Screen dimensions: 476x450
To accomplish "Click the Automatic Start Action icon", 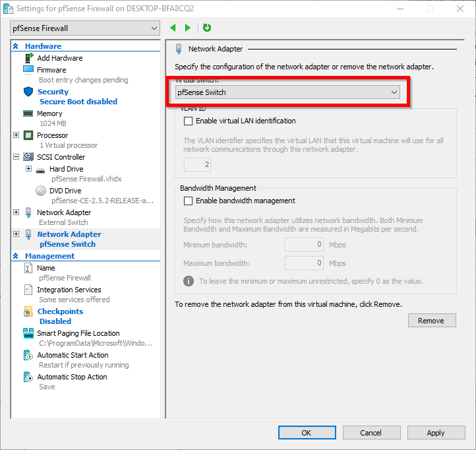I will (x=28, y=355).
